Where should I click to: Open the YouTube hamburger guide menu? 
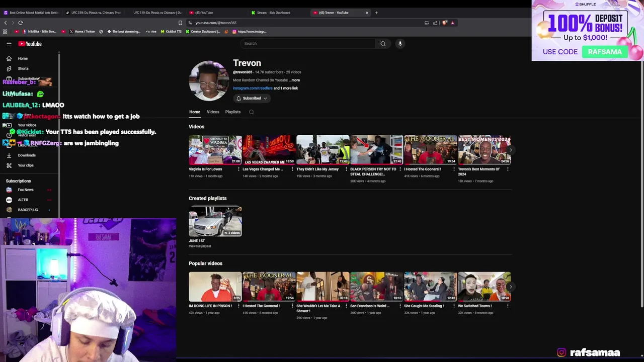[x=9, y=44]
